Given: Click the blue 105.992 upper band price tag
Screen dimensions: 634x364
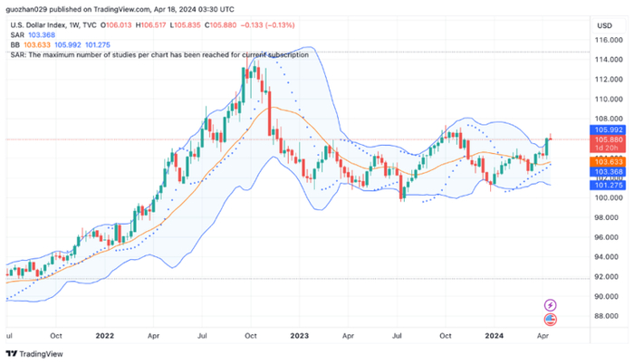Looking at the screenshot, I should (x=608, y=129).
